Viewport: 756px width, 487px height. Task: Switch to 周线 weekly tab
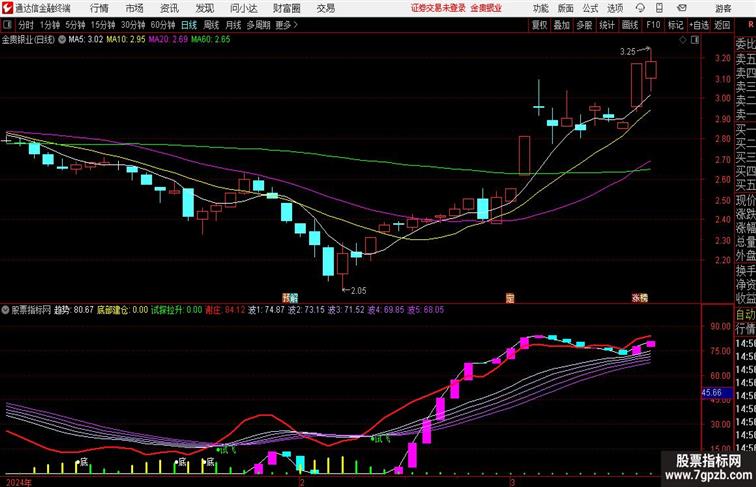211,25
